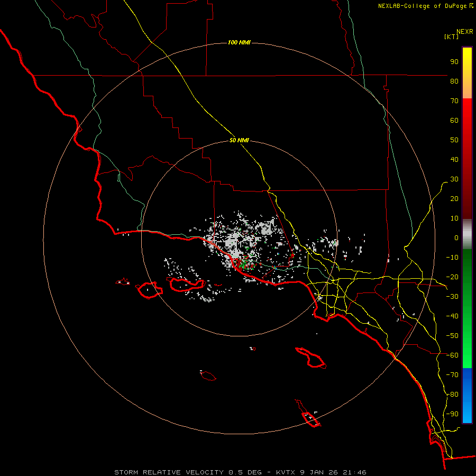Click the -70 value on the velocity scale
The image size is (476, 476).
pos(452,375)
